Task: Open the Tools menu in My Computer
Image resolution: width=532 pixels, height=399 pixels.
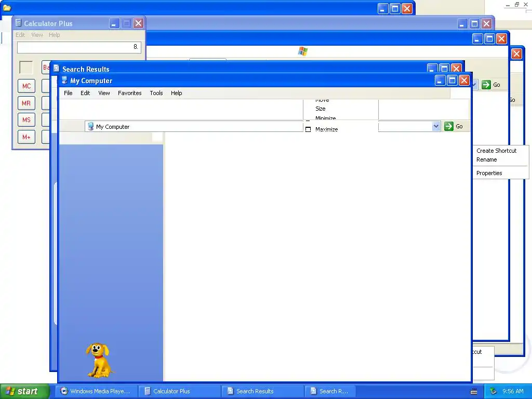Action: pos(156,93)
